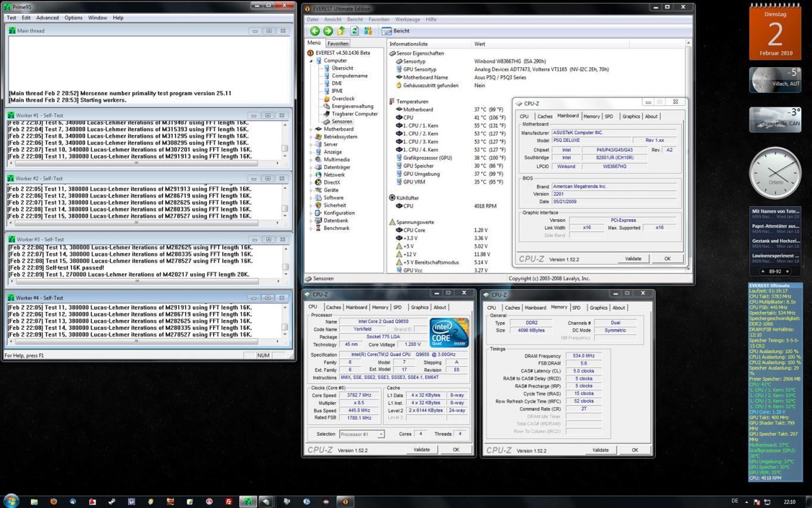The width and height of the screenshot is (812, 508).
Task: Click OK in the CPU-Z Mainboard window
Action: pos(667,259)
